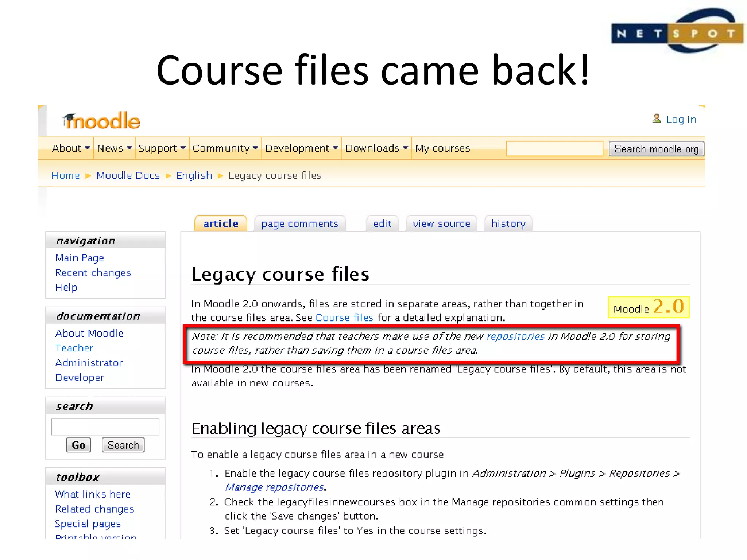The image size is (747, 560).
Task: Open Teacher documentation link
Action: click(x=74, y=348)
